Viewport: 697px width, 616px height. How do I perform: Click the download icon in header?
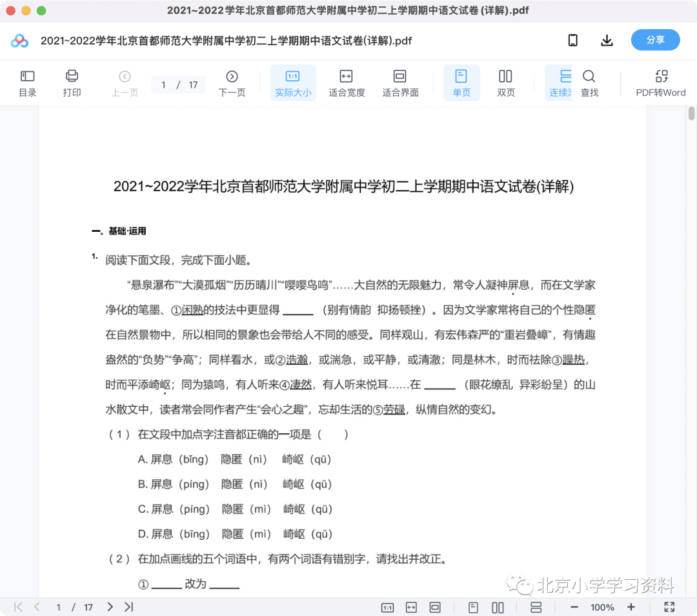(607, 41)
